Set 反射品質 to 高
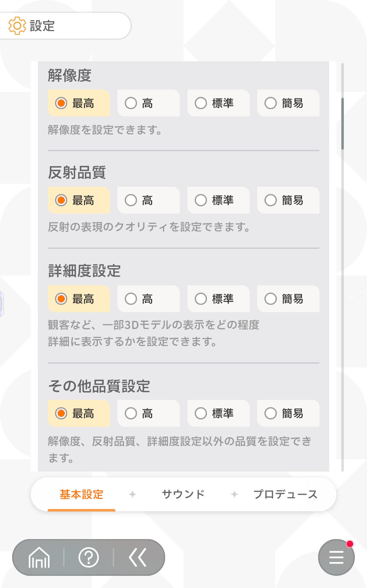This screenshot has height=588, width=367. coord(148,200)
